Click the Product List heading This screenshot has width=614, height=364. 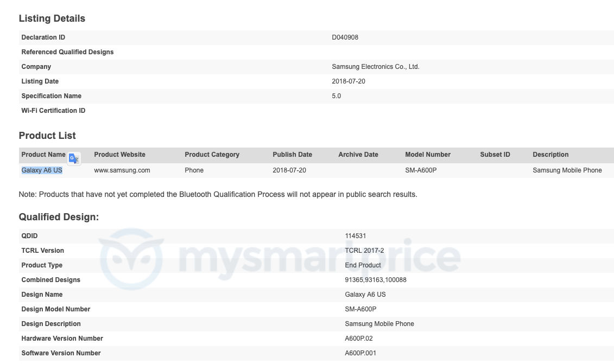pyautogui.click(x=47, y=136)
